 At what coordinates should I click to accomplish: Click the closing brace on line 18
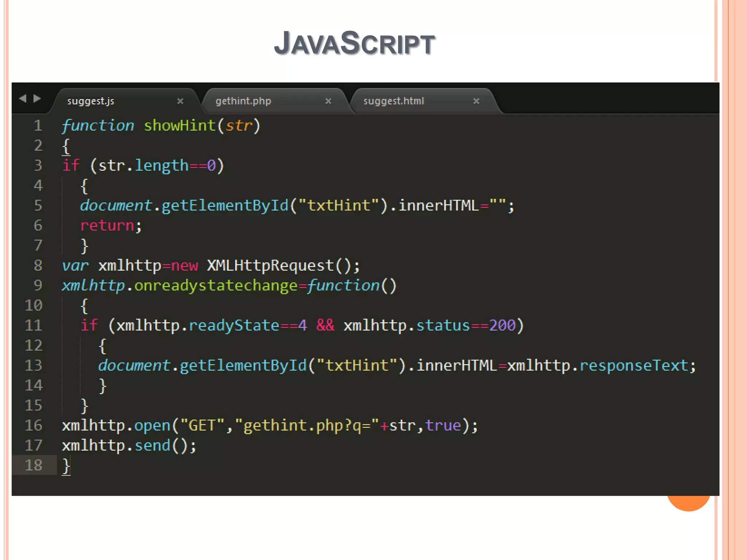click(66, 466)
